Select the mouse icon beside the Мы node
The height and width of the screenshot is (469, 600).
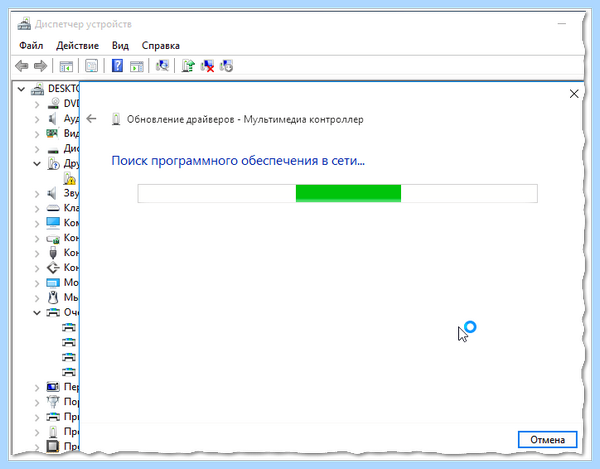tap(53, 298)
